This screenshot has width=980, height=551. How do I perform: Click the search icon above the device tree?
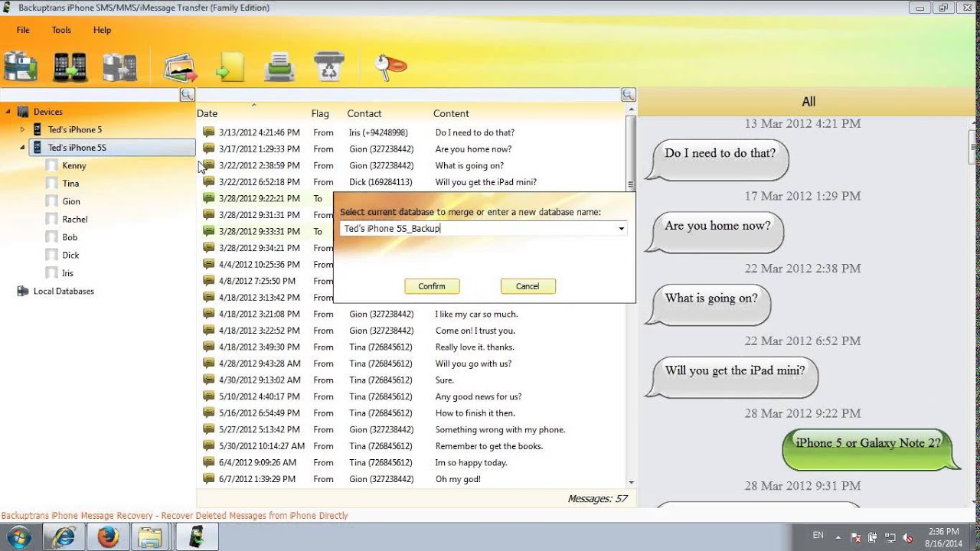187,95
